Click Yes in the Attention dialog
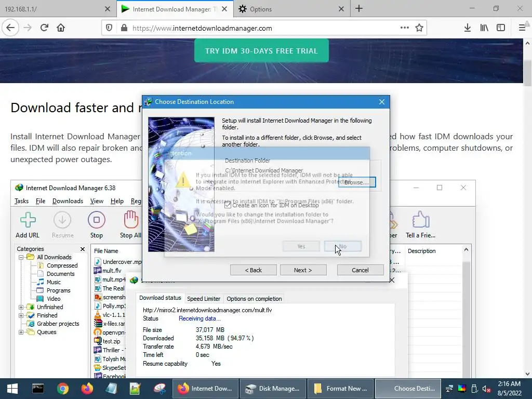This screenshot has height=399, width=532. pos(301,246)
